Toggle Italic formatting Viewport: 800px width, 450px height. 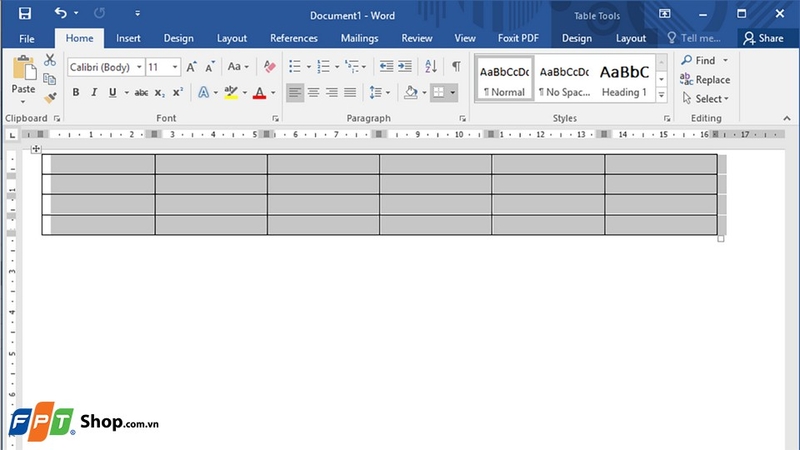pyautogui.click(x=94, y=93)
